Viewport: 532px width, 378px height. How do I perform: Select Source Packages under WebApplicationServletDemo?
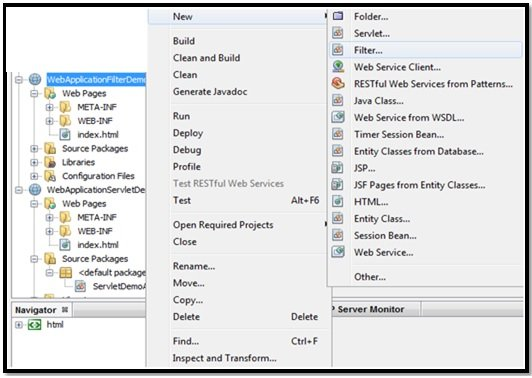click(95, 259)
